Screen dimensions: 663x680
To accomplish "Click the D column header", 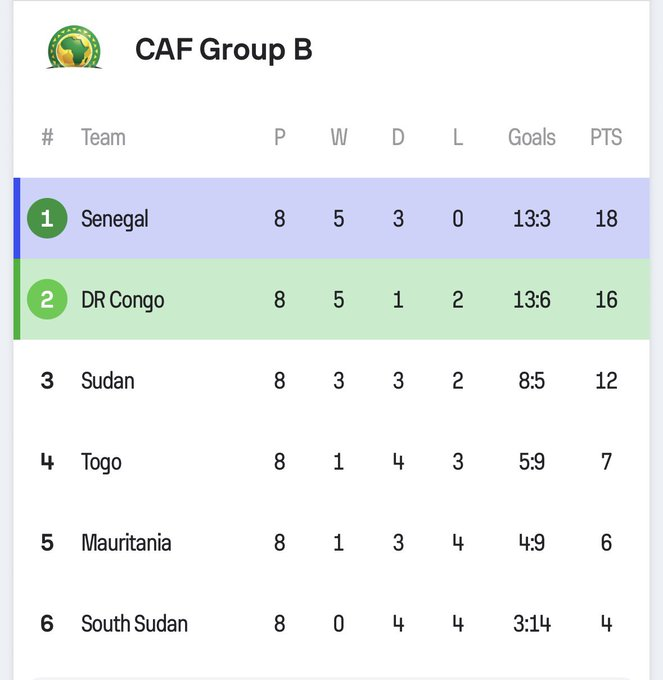I will point(398,137).
